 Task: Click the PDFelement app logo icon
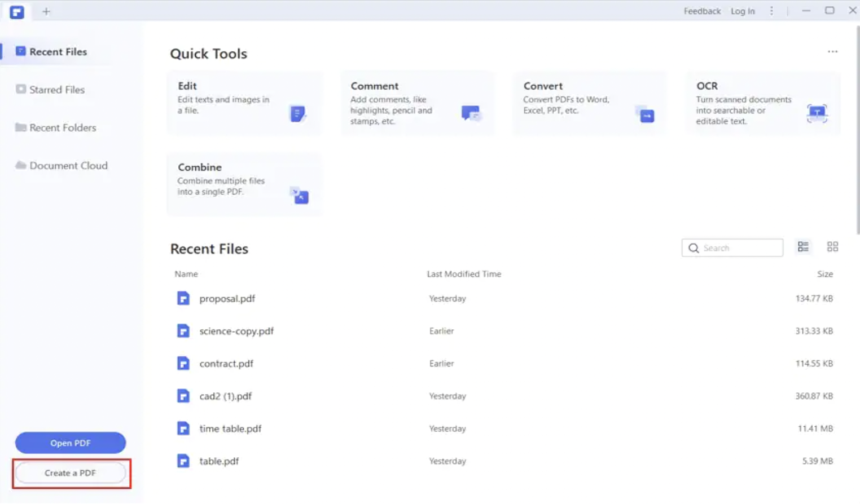(x=17, y=11)
